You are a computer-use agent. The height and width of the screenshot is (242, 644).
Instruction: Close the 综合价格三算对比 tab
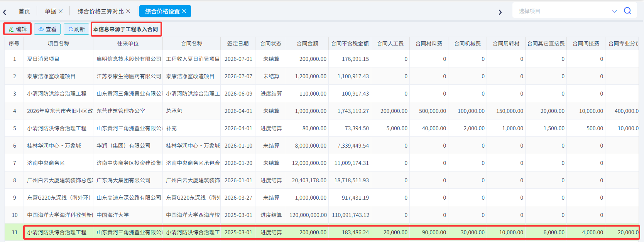tap(128, 11)
